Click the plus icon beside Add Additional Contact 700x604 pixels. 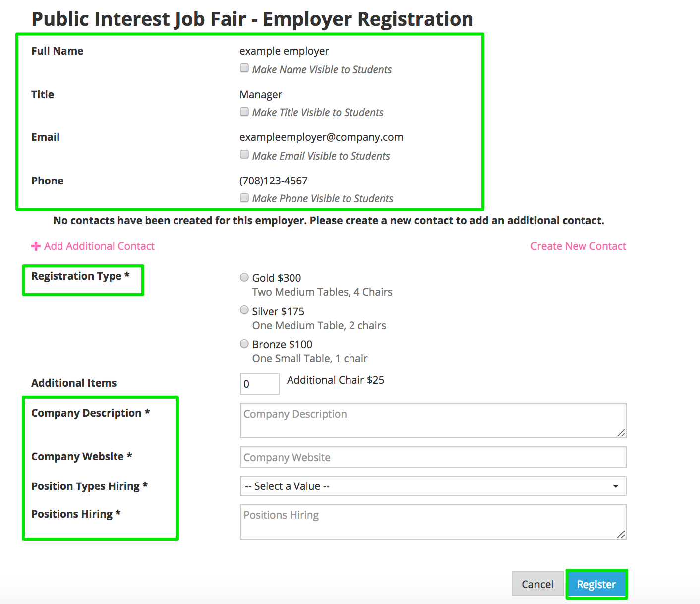point(36,246)
